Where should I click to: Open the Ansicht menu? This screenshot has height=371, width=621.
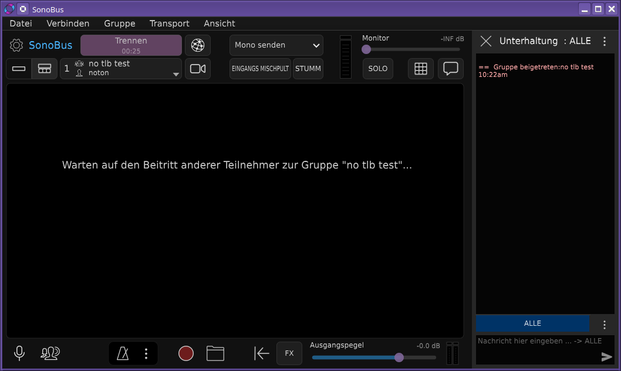coord(219,23)
